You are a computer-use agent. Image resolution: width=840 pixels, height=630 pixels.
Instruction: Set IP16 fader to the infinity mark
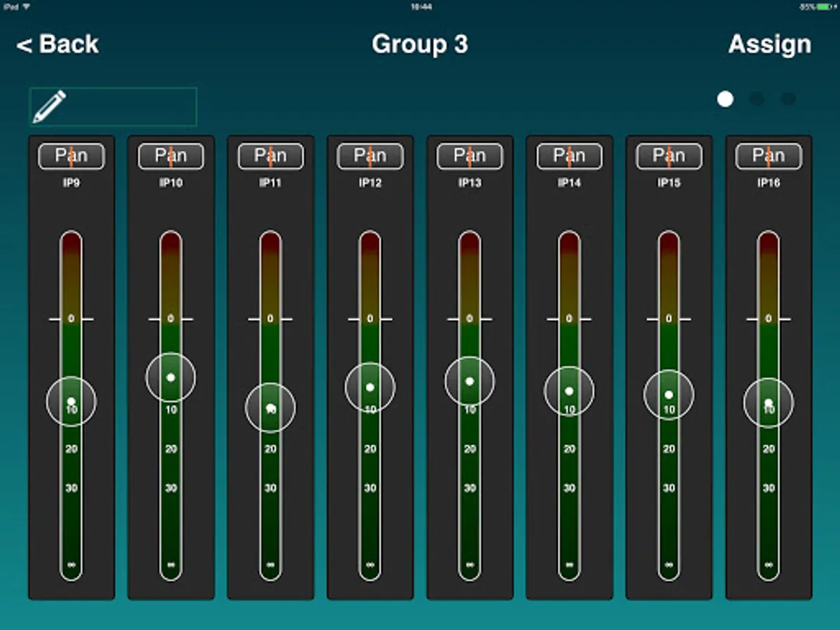(x=769, y=564)
